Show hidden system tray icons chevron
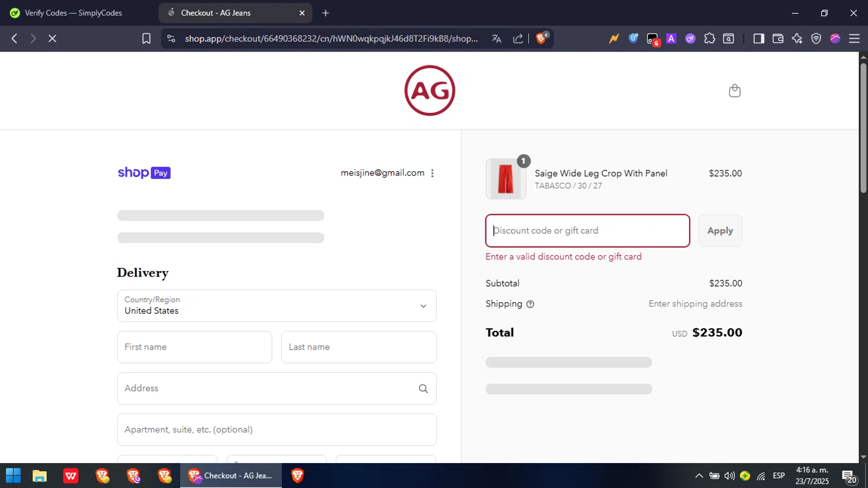Image resolution: width=868 pixels, height=488 pixels. pyautogui.click(x=699, y=476)
